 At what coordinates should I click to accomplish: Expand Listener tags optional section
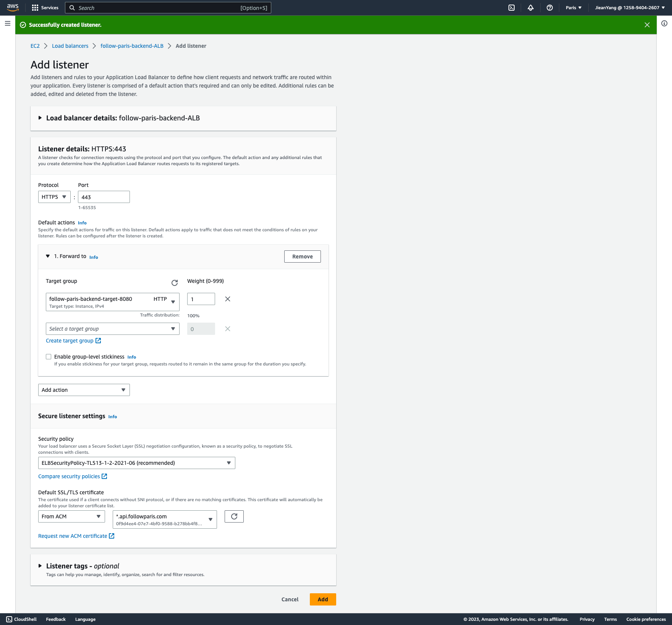40,566
